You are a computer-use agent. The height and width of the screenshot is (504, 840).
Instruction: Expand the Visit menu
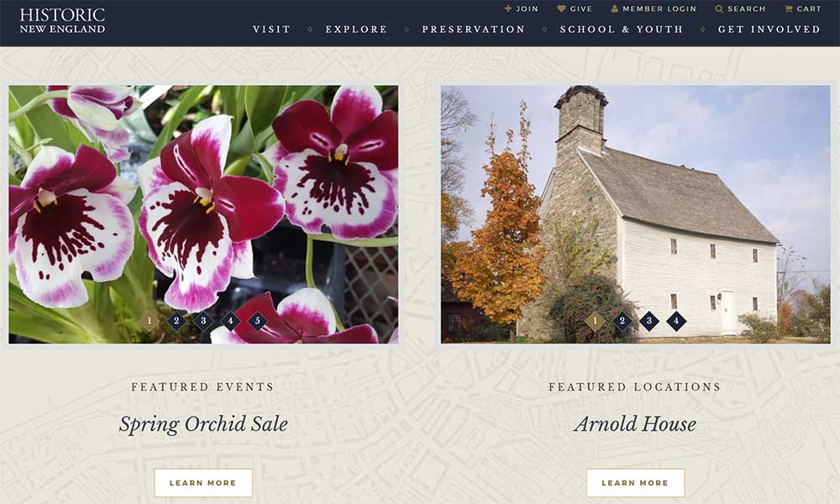click(x=271, y=29)
